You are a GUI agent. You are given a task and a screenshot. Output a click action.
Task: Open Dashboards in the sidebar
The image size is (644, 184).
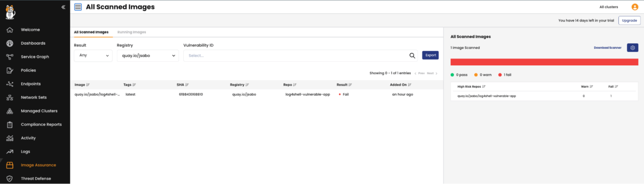click(x=33, y=43)
